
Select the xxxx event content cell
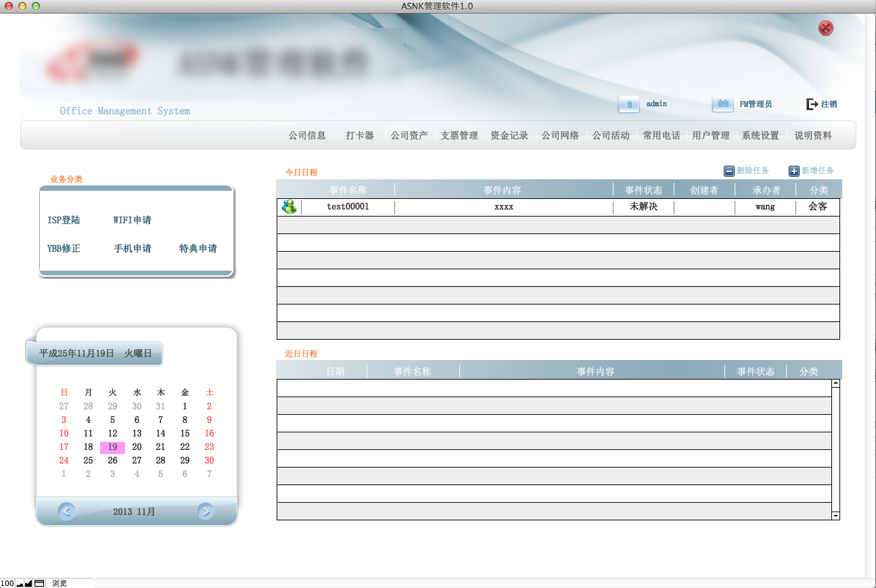[x=504, y=206]
